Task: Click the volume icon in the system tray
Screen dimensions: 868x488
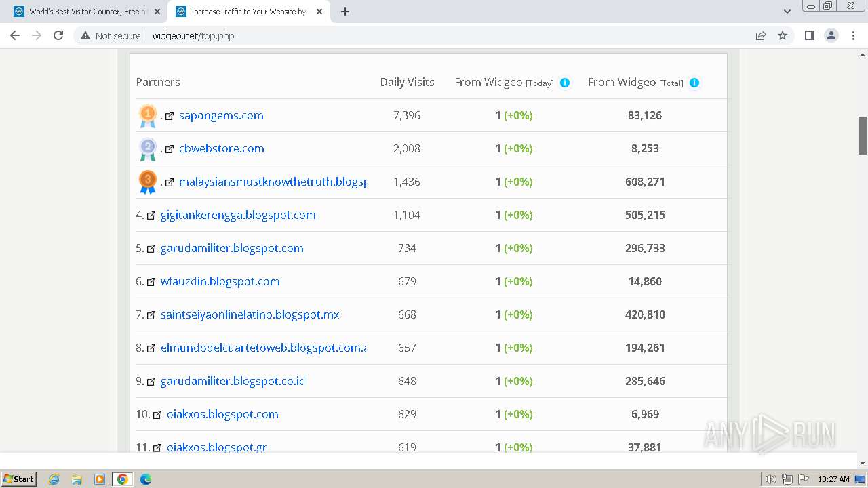Action: point(771,479)
